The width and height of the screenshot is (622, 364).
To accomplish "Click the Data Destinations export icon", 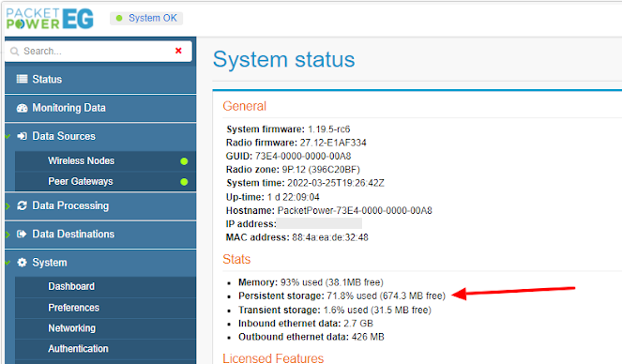I will tap(22, 234).
